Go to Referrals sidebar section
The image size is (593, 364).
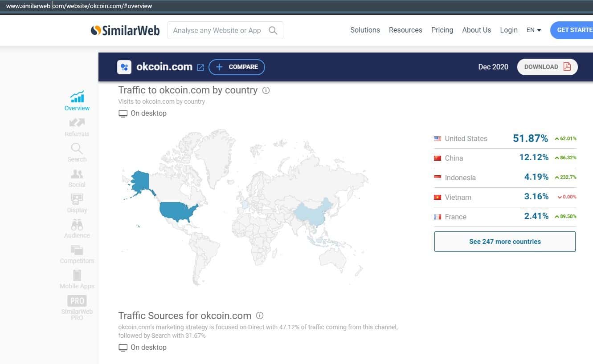click(x=77, y=127)
